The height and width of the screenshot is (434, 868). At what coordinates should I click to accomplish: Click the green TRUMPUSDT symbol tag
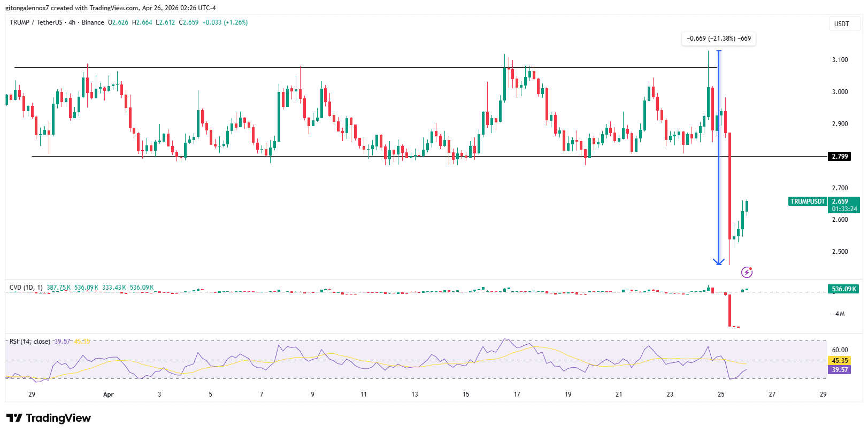click(x=808, y=201)
